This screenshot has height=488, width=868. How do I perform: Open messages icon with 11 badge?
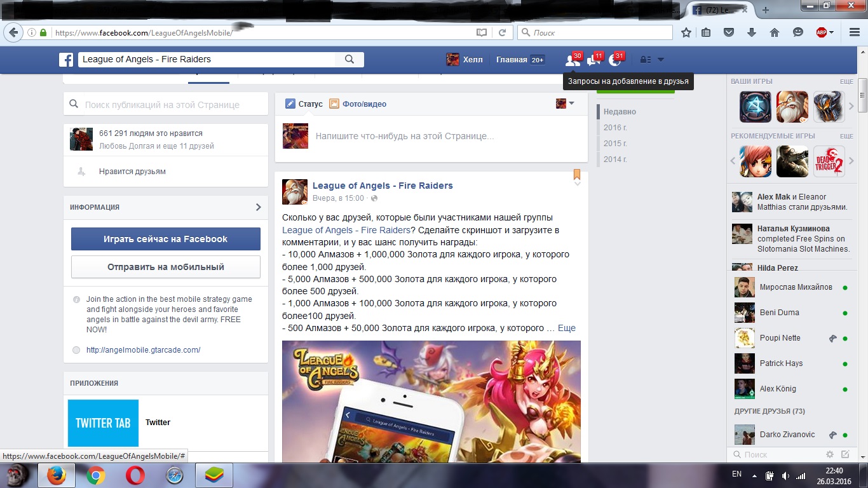pos(593,60)
